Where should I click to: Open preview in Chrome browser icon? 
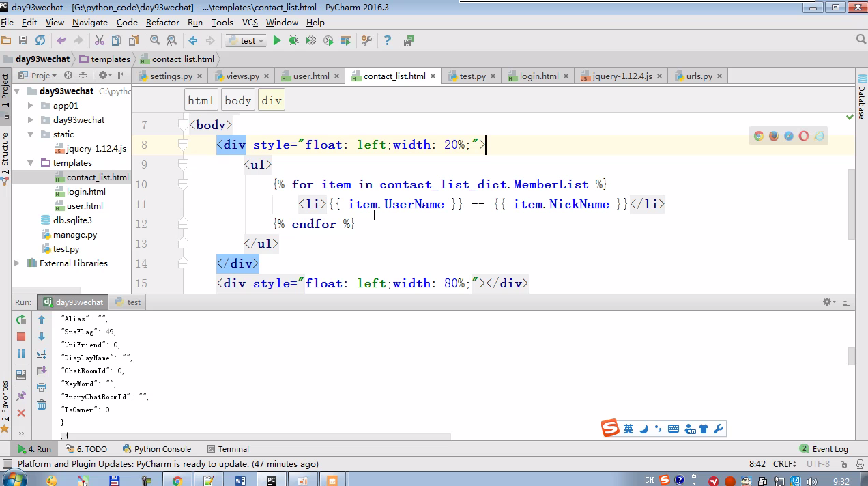(x=758, y=136)
